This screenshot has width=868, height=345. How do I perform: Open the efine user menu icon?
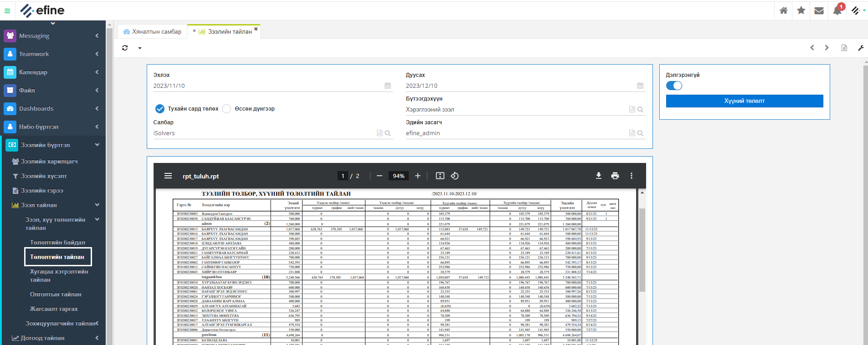[x=858, y=10]
